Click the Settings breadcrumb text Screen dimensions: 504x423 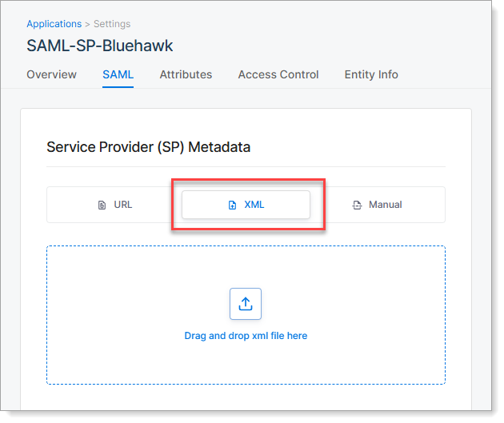[x=112, y=24]
